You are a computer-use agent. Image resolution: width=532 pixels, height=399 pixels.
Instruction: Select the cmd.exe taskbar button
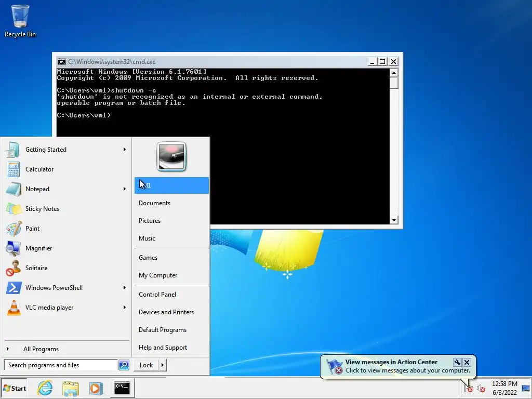tap(122, 388)
